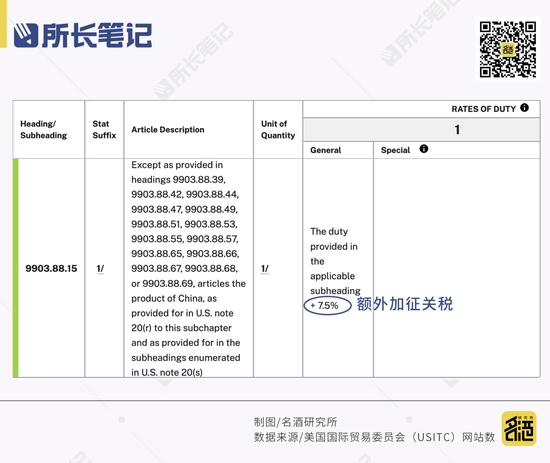
Task: Open the Unit of Quantity 1/ footnote link
Action: pyautogui.click(x=265, y=269)
